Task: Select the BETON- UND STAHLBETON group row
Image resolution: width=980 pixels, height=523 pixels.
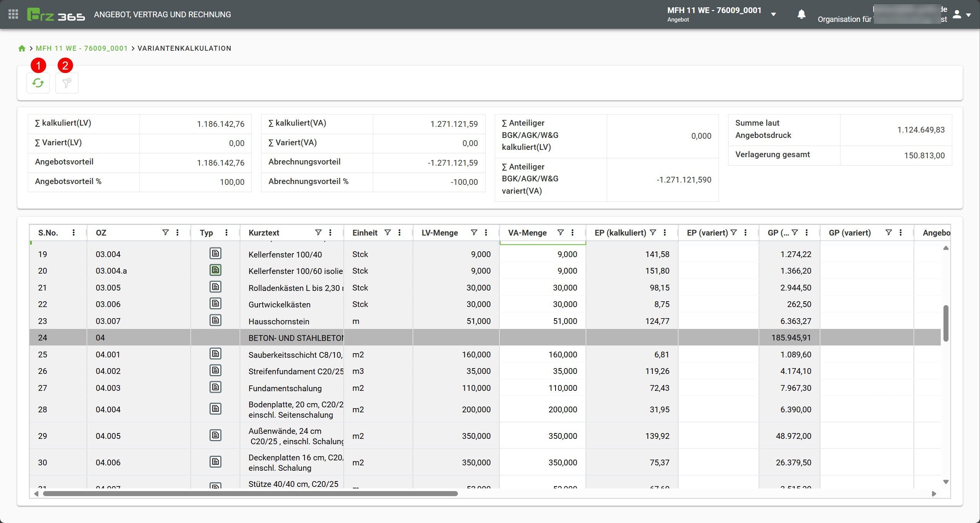Action: click(x=296, y=338)
